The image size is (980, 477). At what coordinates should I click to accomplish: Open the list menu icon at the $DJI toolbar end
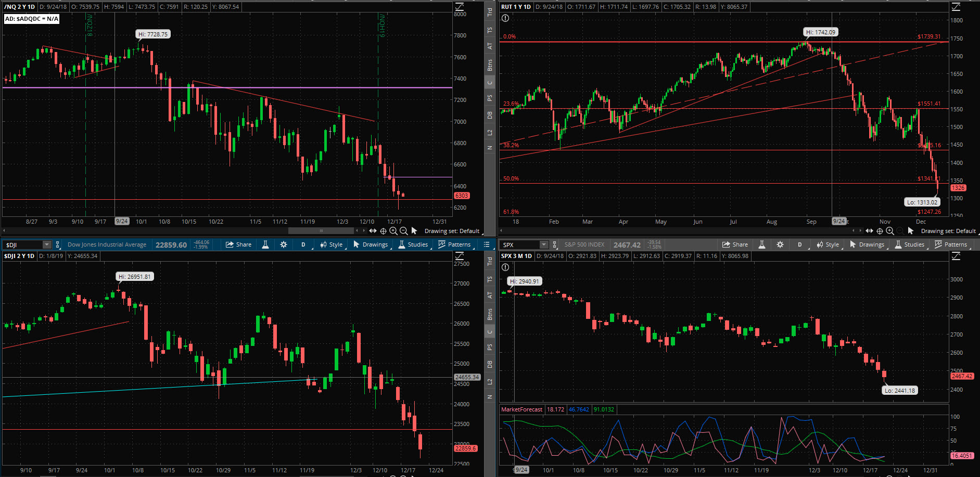click(x=487, y=244)
